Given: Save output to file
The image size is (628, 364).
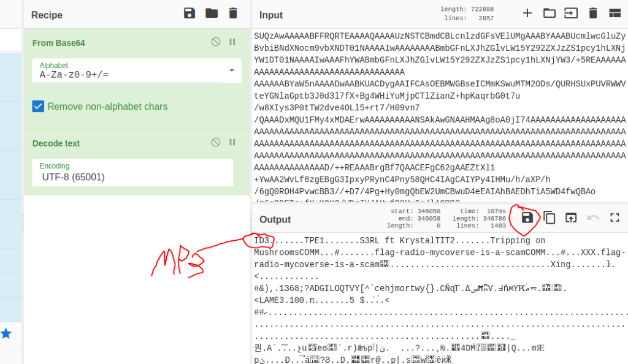Looking at the screenshot, I should click(x=527, y=218).
